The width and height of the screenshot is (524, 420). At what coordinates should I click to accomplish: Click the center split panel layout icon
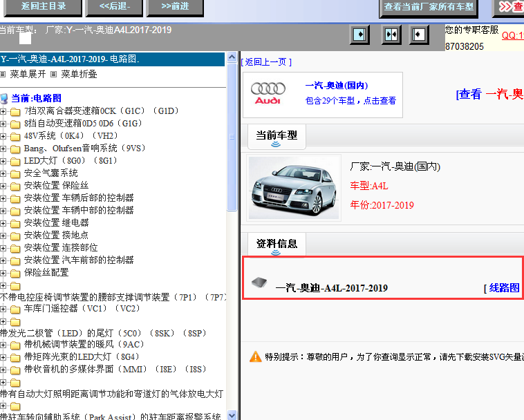[x=391, y=35]
